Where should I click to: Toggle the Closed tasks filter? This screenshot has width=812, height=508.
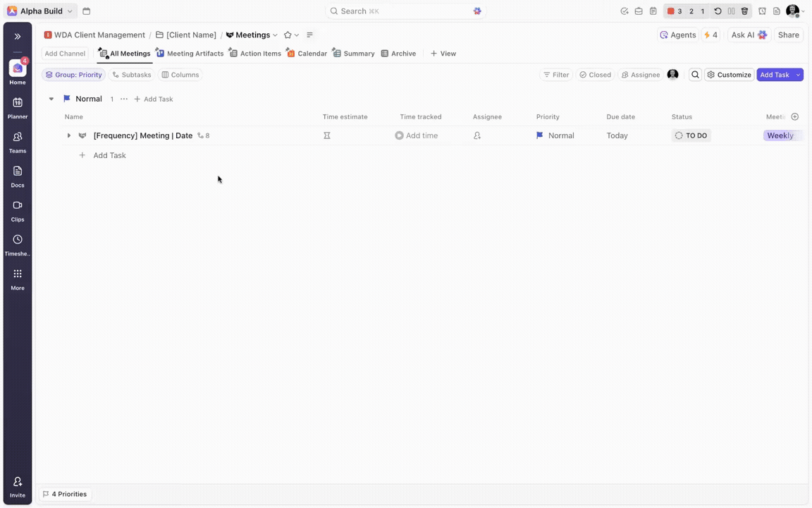click(x=595, y=75)
